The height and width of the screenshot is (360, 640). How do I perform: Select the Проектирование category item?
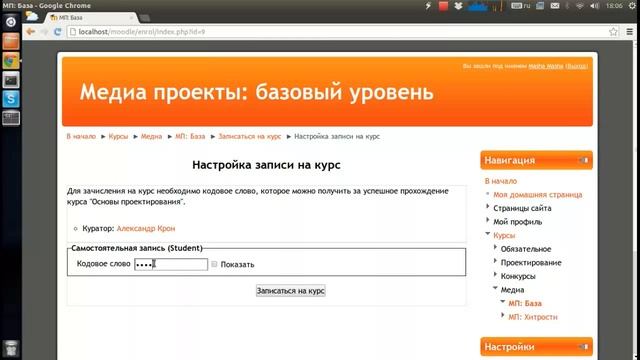(531, 262)
